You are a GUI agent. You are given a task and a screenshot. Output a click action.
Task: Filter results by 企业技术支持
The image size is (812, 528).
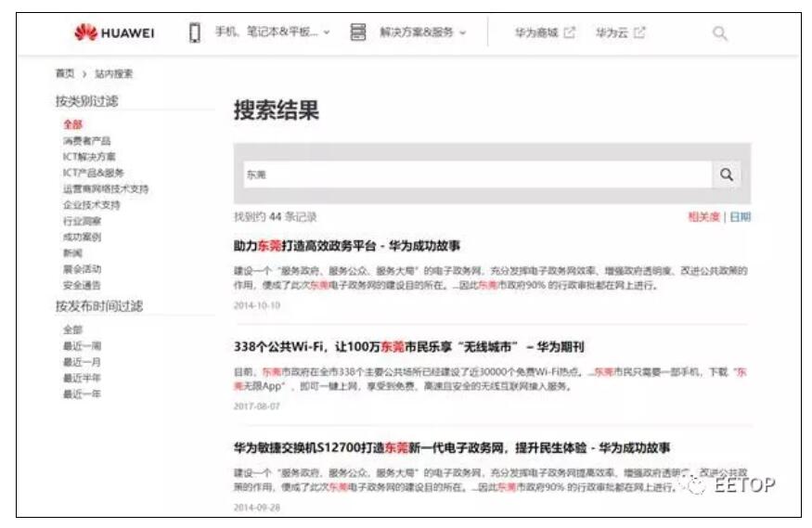pos(91,204)
